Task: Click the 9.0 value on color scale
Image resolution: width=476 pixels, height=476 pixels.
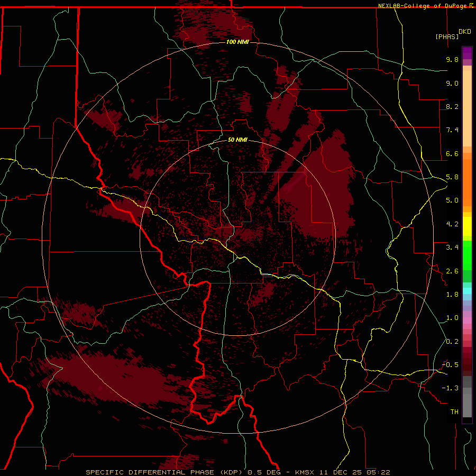Action: click(452, 83)
